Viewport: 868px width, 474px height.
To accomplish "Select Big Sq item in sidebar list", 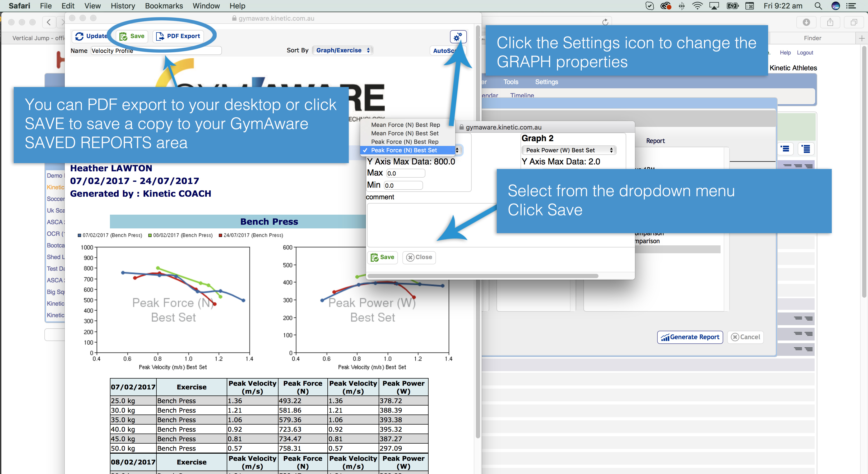I will (55, 292).
